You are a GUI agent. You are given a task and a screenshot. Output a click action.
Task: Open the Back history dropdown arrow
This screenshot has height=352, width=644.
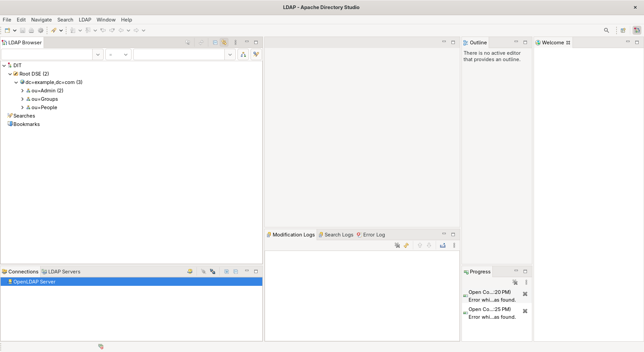pos(128,30)
